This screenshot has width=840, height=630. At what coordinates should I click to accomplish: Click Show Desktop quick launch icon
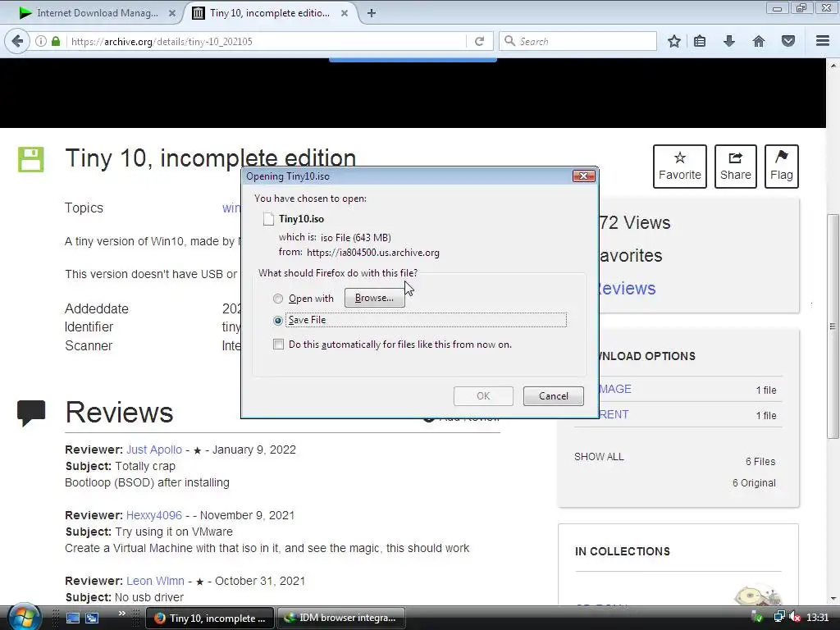pyautogui.click(x=73, y=618)
